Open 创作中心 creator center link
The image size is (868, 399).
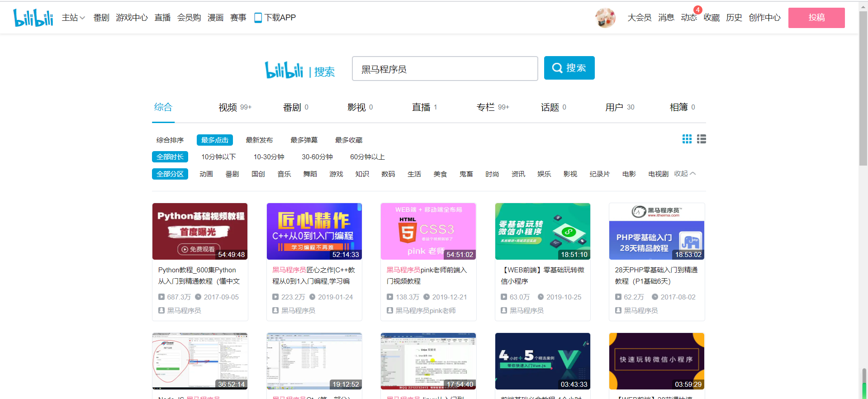(764, 18)
